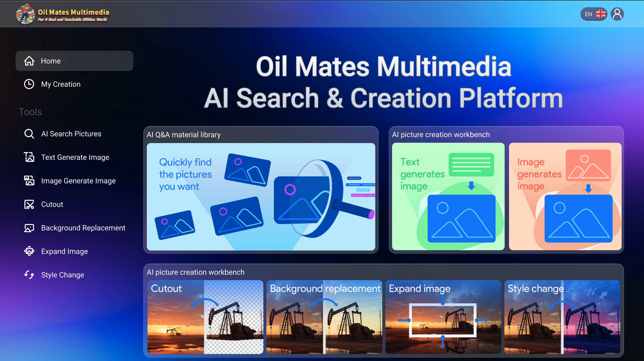644x361 pixels.
Task: Open the Style change workbench card
Action: pyautogui.click(x=562, y=317)
